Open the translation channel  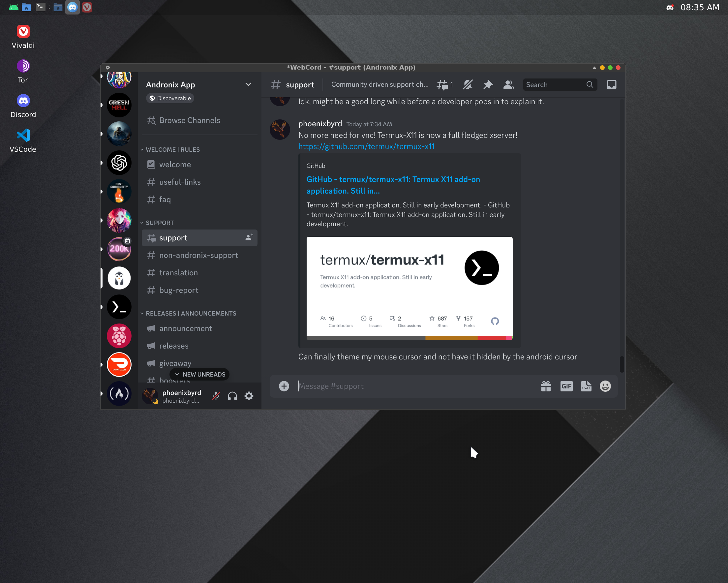pos(199,273)
